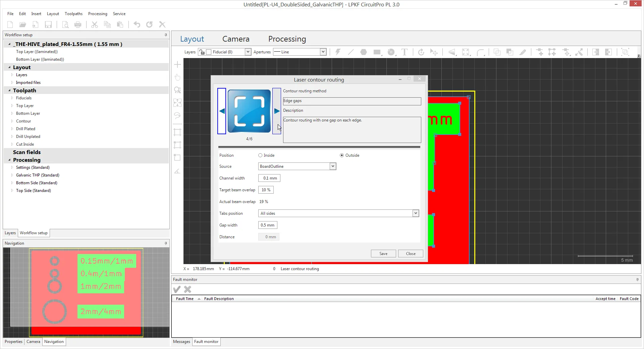
Task: Click the Save floppy disk icon
Action: point(48,24)
